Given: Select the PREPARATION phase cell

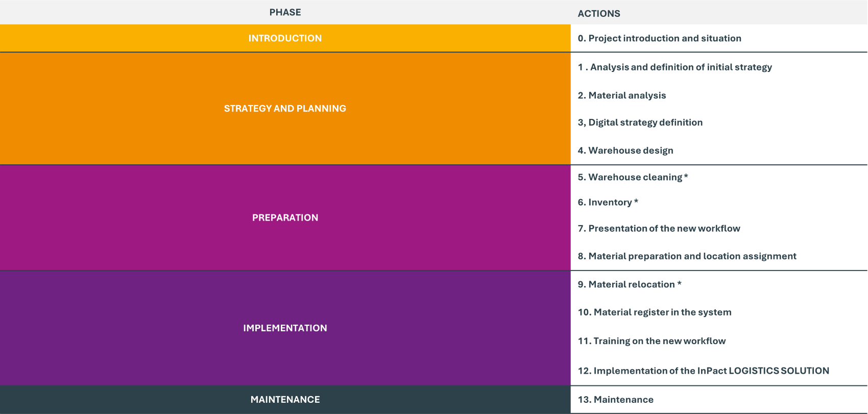Looking at the screenshot, I should click(285, 217).
